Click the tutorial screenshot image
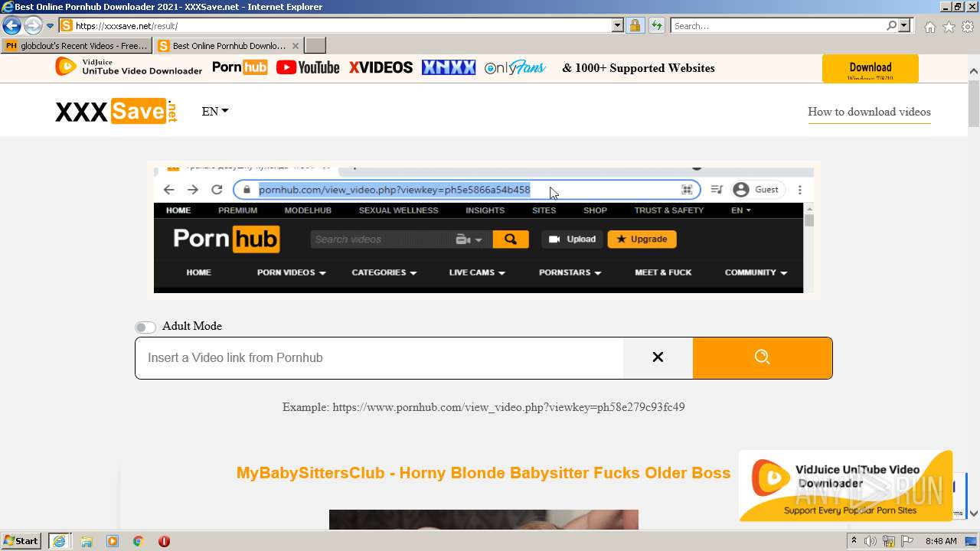Screen dimensions: 980x551 [484, 230]
